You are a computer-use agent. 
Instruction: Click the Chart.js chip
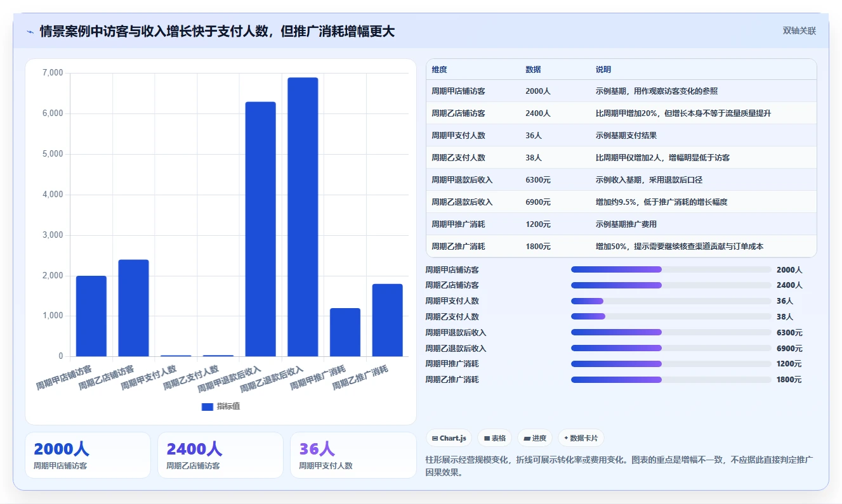(x=449, y=438)
